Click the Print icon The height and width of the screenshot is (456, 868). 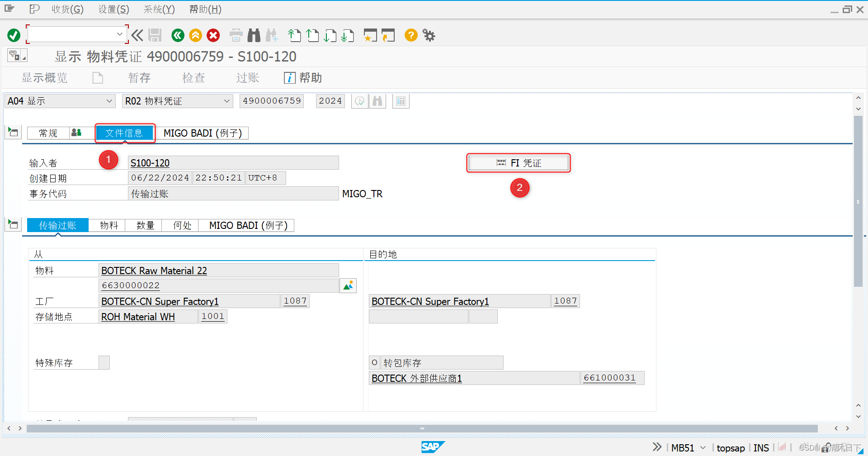point(236,35)
